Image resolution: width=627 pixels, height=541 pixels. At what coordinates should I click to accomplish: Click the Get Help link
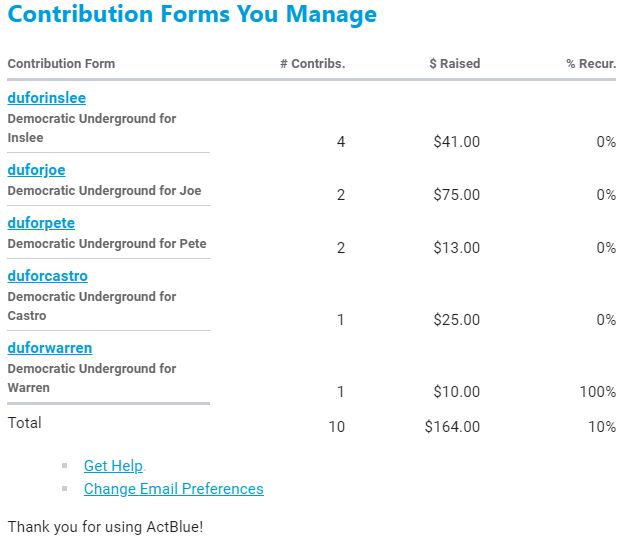click(x=113, y=466)
